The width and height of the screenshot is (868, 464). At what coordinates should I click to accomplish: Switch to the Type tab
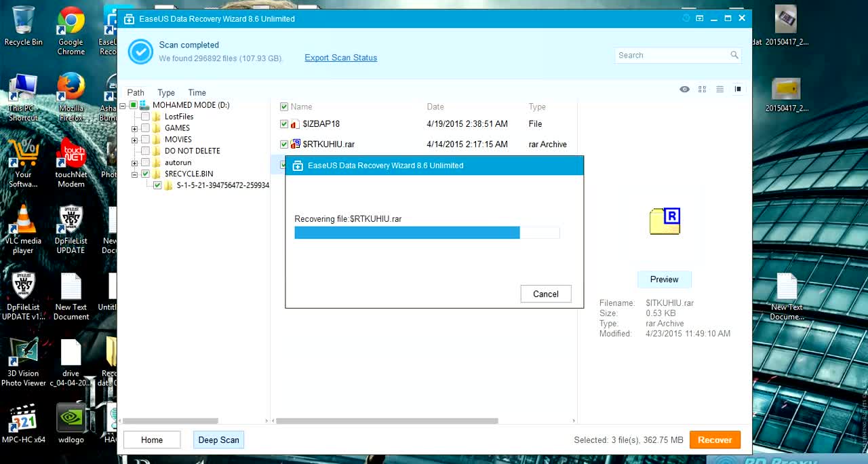166,92
